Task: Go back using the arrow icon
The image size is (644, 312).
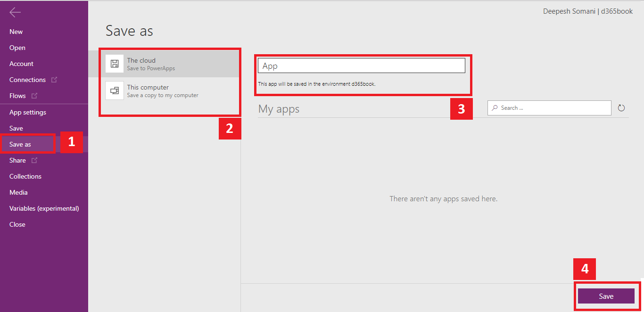Action: pos(15,12)
